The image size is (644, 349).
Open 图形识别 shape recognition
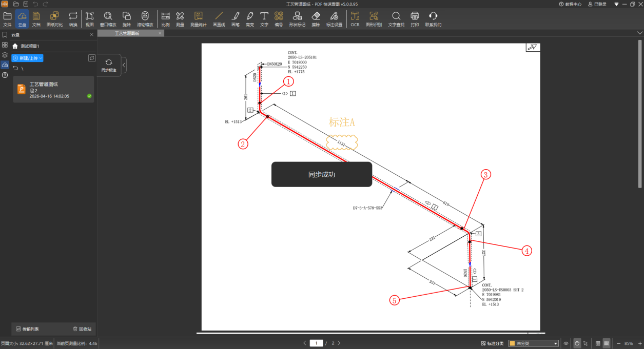(374, 19)
